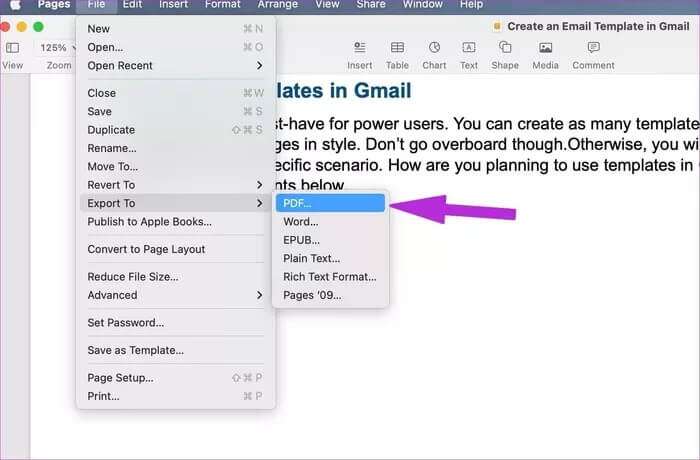Choose Print… from File menu
Image resolution: width=700 pixels, height=460 pixels.
click(x=176, y=396)
